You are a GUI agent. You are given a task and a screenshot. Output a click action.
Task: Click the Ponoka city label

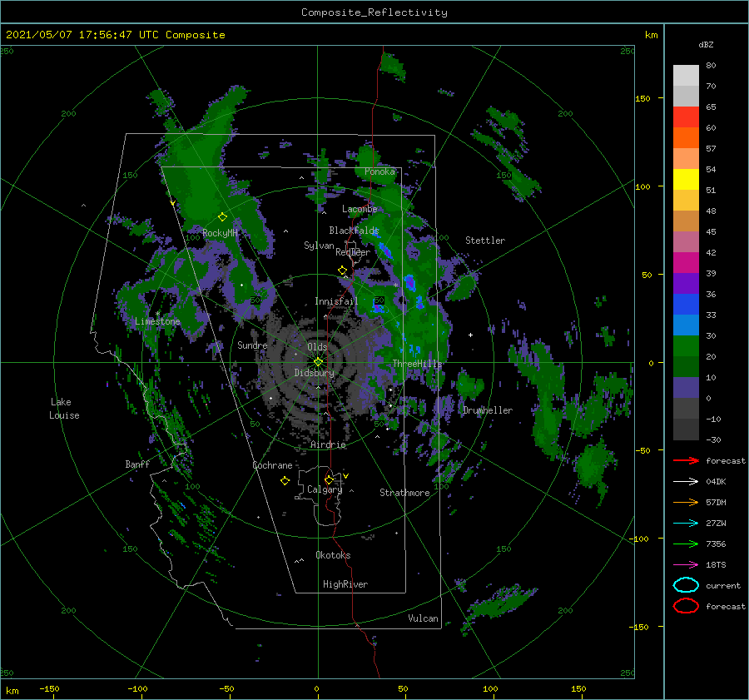pos(379,171)
